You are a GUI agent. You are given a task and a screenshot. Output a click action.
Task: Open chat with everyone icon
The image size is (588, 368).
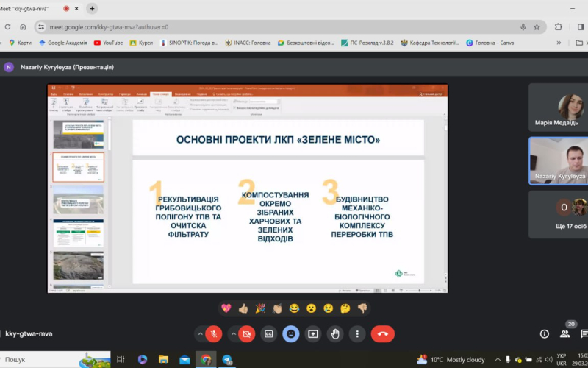point(584,334)
